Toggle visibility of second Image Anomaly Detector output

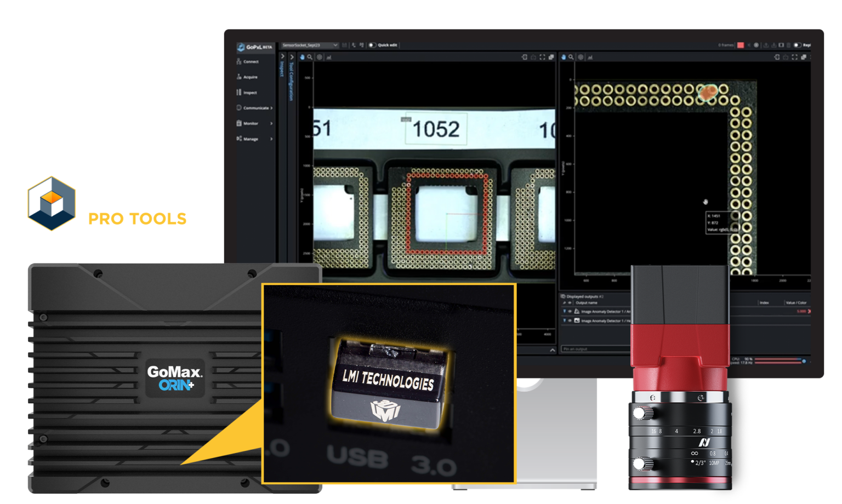(570, 320)
